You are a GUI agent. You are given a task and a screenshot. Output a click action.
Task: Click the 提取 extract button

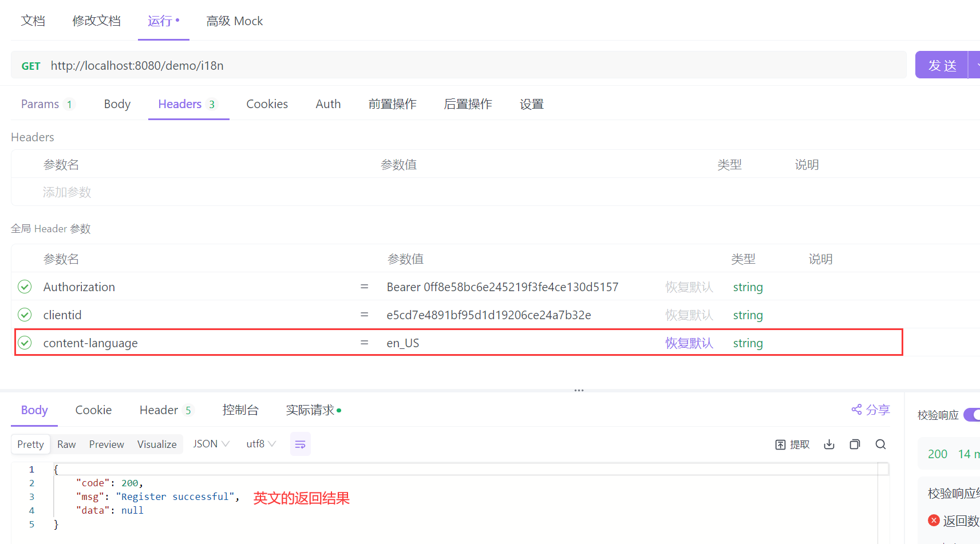(x=792, y=444)
